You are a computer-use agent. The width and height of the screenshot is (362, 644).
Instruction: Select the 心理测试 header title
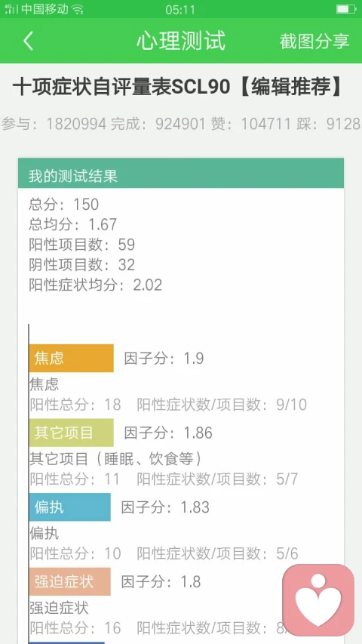180,41
